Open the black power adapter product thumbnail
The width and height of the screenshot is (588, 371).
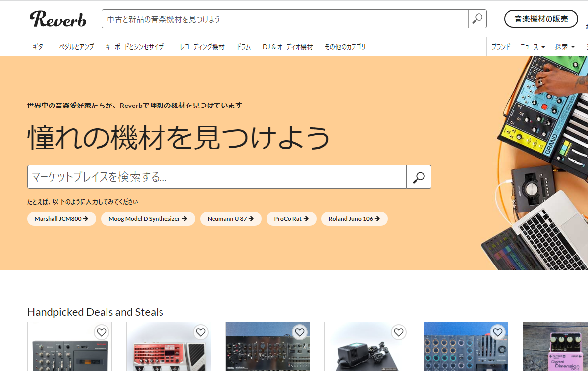[367, 347]
